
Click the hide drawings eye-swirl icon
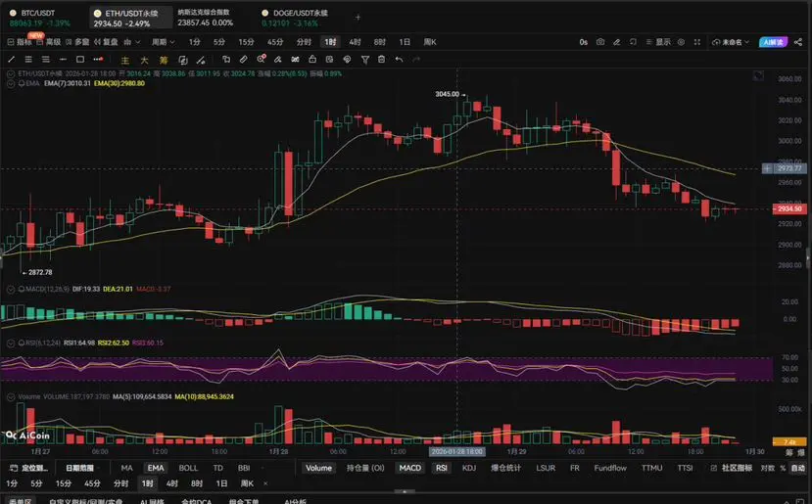pyautogui.click(x=347, y=60)
